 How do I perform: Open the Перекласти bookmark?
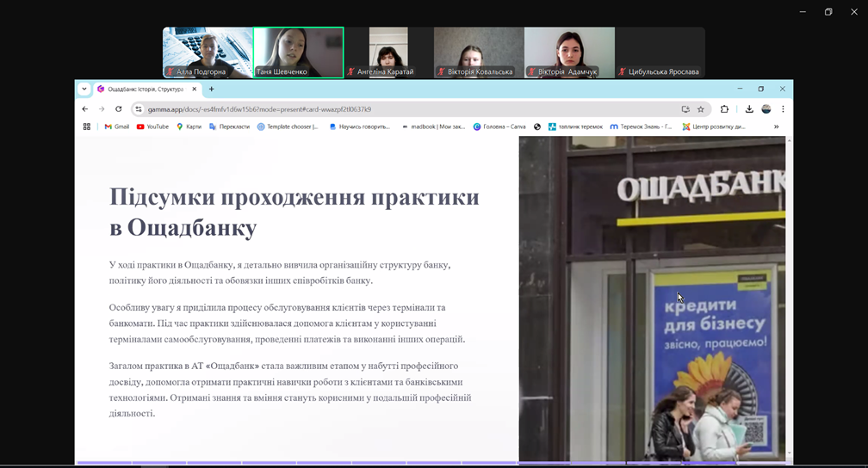(x=230, y=126)
